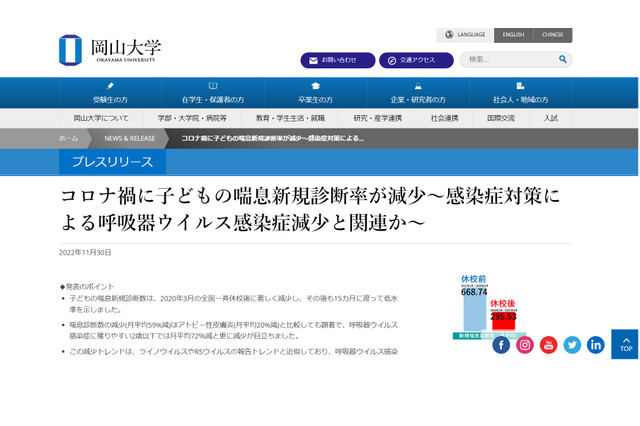Open the Instagram icon

(x=525, y=345)
